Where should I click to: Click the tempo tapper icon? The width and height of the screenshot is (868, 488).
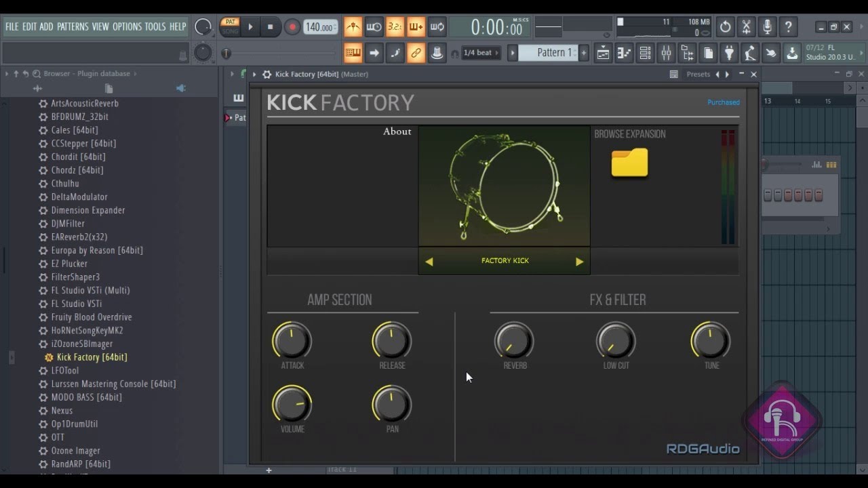click(750, 52)
